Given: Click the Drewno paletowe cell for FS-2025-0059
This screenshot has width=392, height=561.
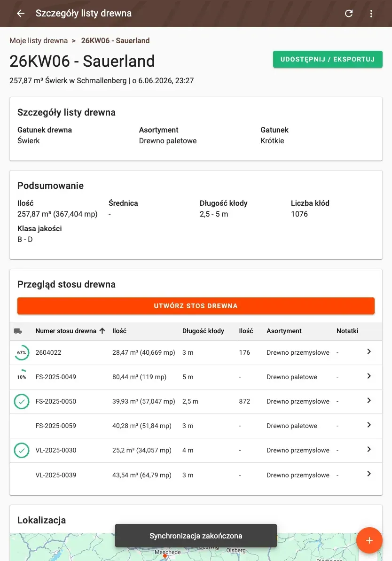Looking at the screenshot, I should pos(292,426).
